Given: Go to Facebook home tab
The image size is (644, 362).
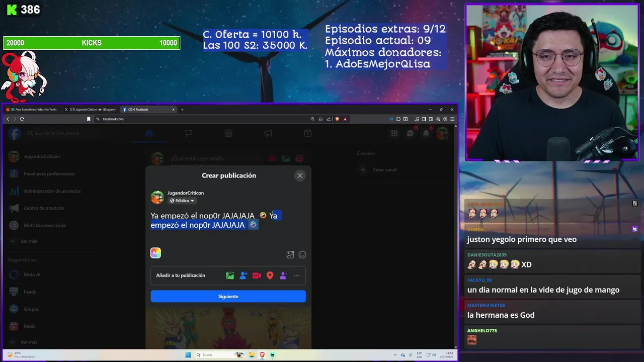Looking at the screenshot, I should tap(148, 133).
